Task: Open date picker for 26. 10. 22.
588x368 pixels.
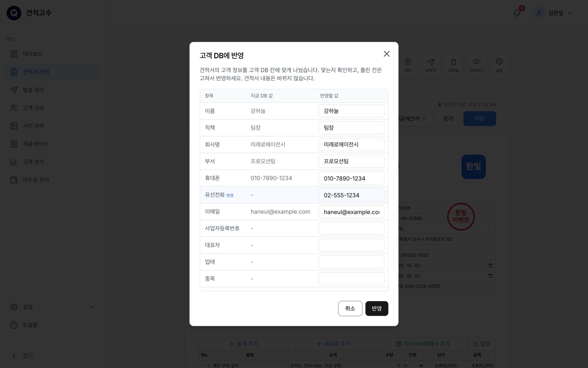Action: (491, 276)
